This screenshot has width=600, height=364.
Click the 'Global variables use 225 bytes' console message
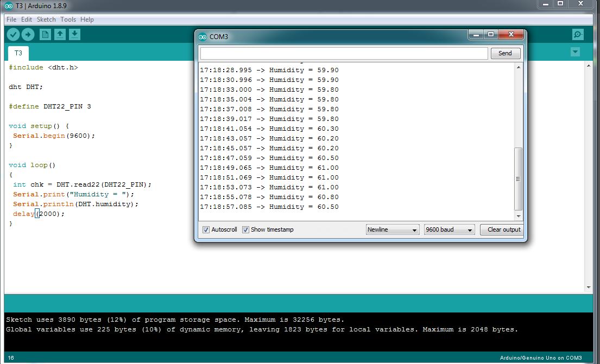[262, 330]
